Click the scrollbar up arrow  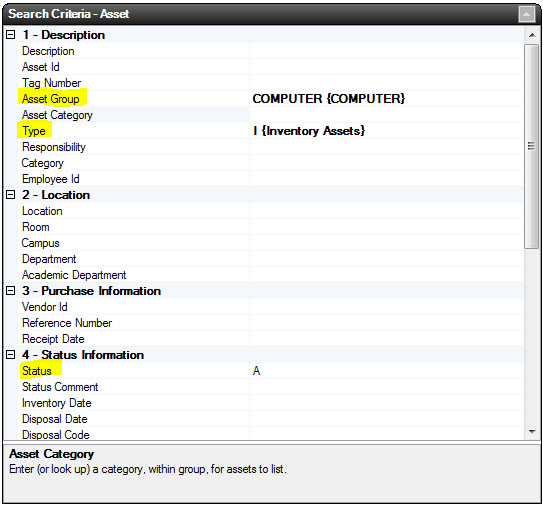[532, 35]
